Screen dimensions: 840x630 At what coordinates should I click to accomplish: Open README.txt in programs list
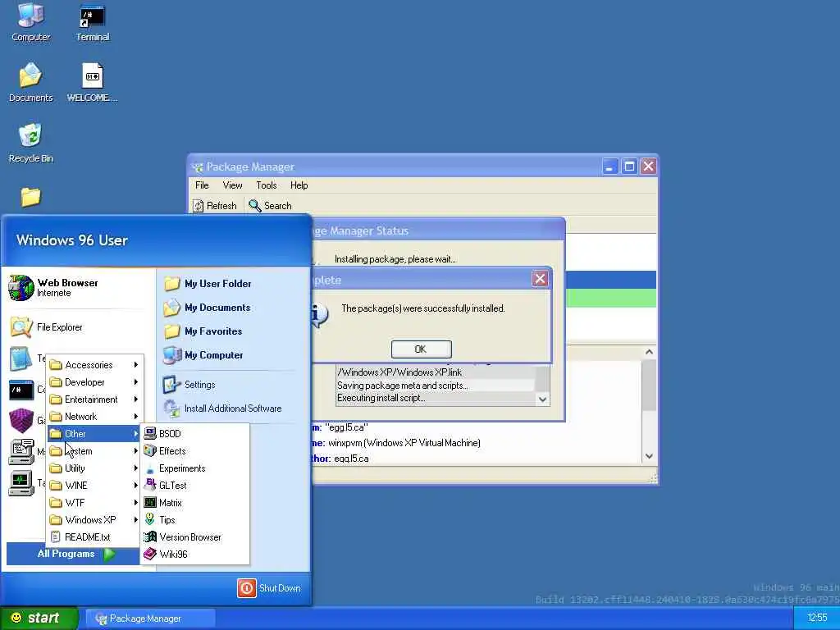point(94,536)
